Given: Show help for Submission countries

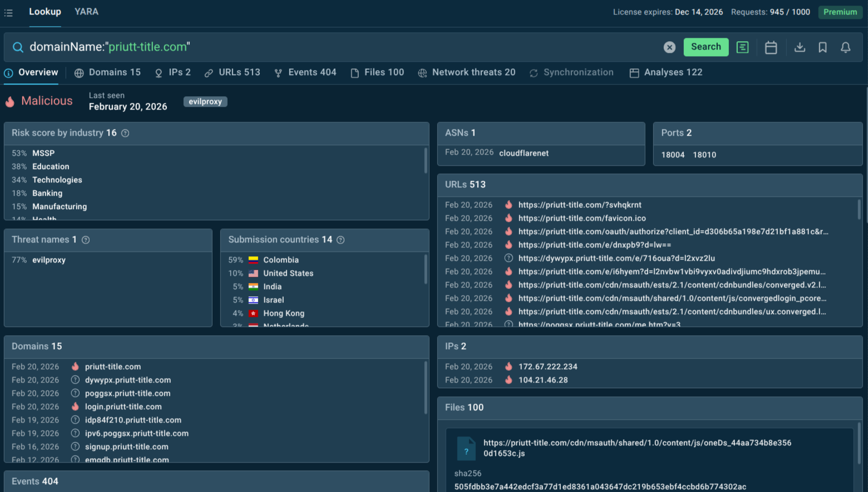Looking at the screenshot, I should pos(341,240).
